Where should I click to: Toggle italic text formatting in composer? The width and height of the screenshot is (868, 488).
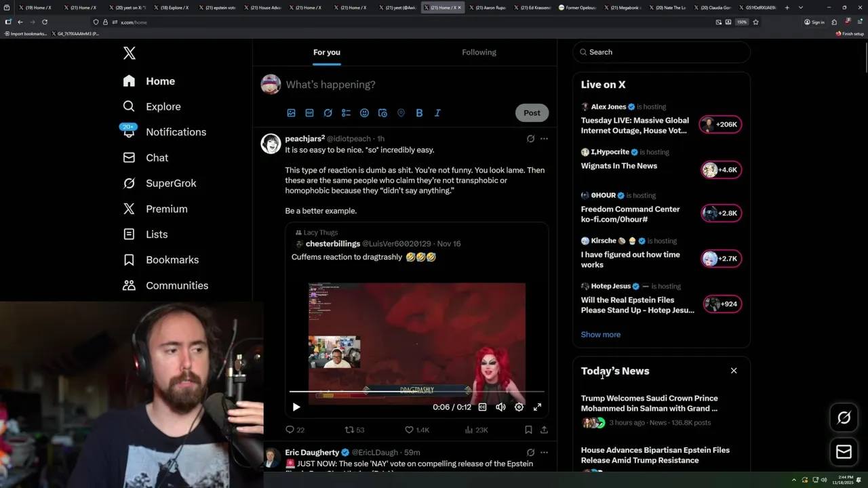point(437,113)
